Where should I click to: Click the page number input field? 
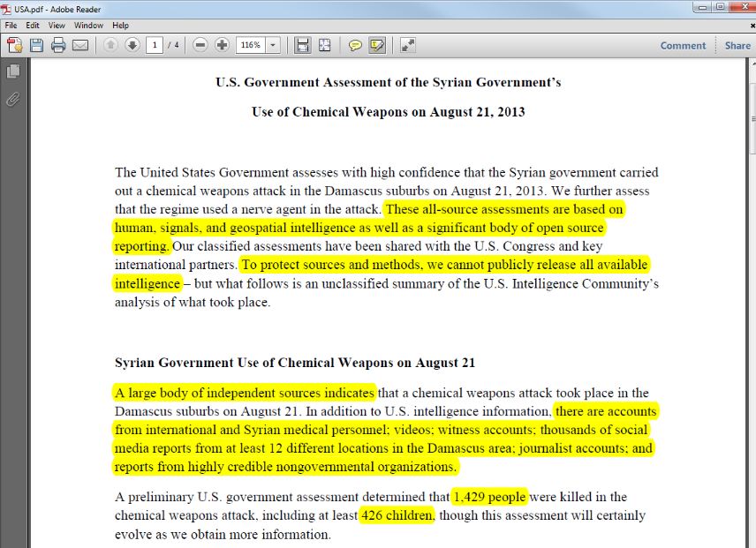pyautogui.click(x=155, y=45)
